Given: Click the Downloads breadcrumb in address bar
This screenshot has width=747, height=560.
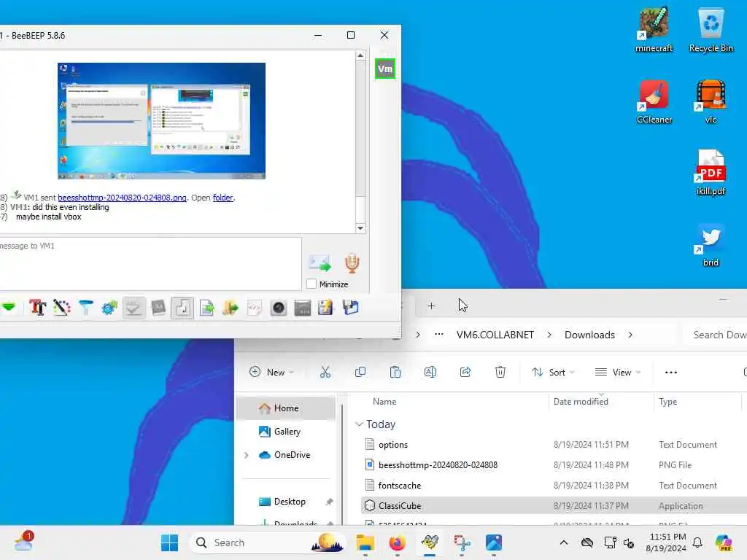Looking at the screenshot, I should point(589,335).
